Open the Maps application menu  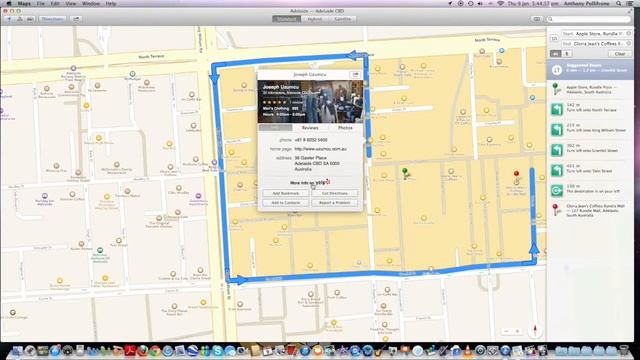tap(24, 3)
